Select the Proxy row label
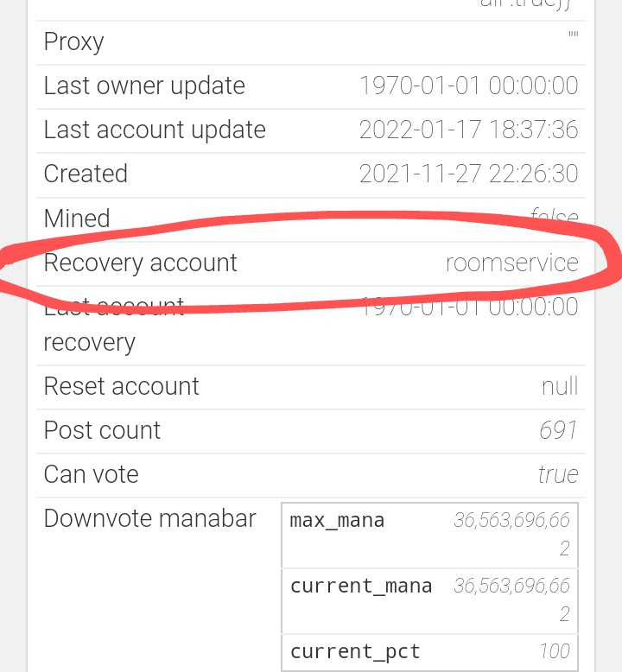 (x=73, y=42)
